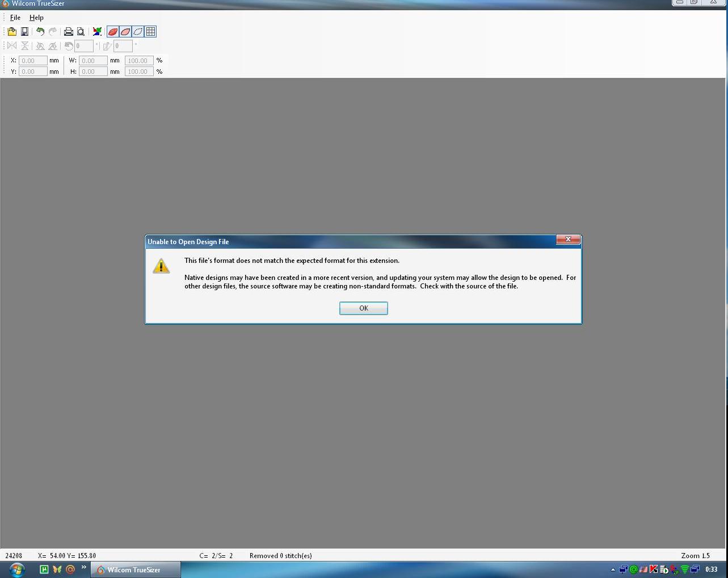Click the yellow warning triangle icon
This screenshot has height=578, width=728.
161,266
